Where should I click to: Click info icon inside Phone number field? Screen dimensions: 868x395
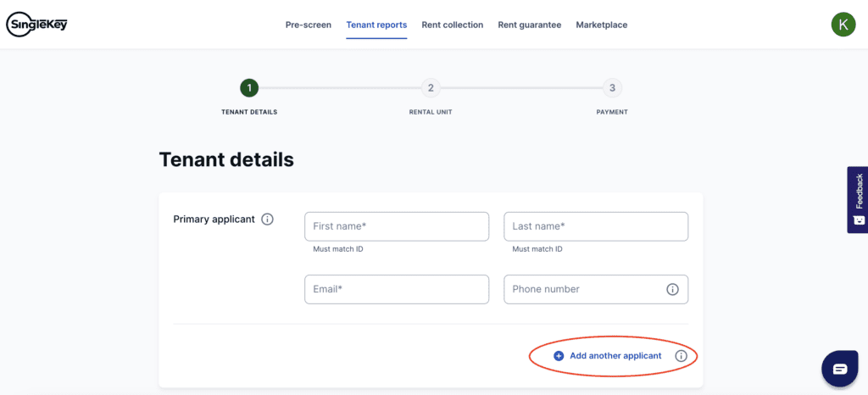point(672,289)
